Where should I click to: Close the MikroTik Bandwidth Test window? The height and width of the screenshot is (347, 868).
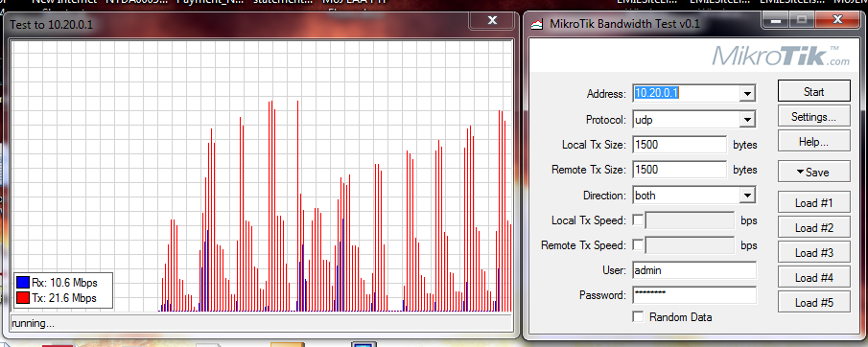838,20
